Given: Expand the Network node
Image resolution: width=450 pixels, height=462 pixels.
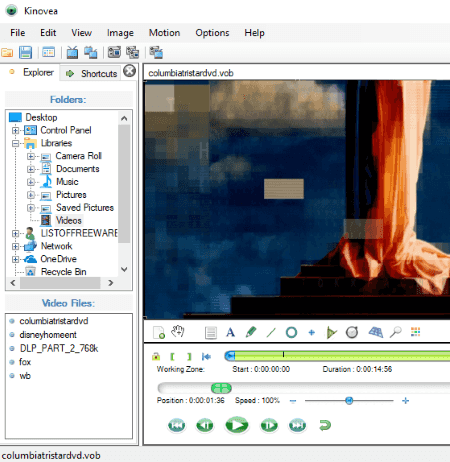Looking at the screenshot, I should tap(15, 246).
